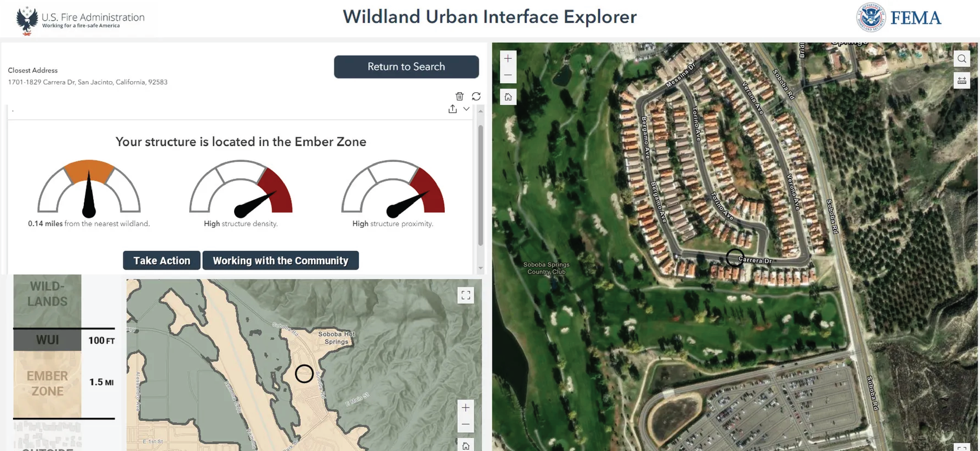The image size is (980, 451).
Task: Scroll down in the results panel
Action: tap(480, 268)
